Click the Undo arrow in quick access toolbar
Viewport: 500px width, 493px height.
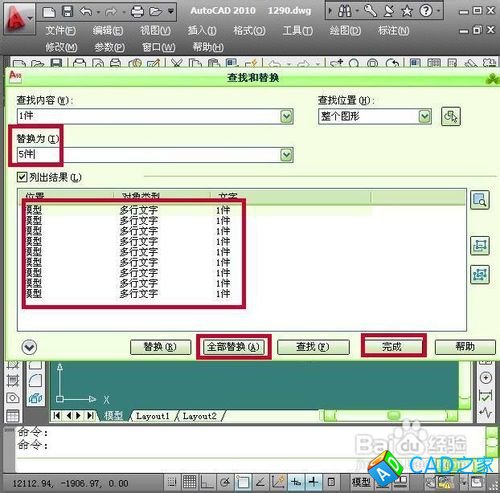click(x=86, y=12)
